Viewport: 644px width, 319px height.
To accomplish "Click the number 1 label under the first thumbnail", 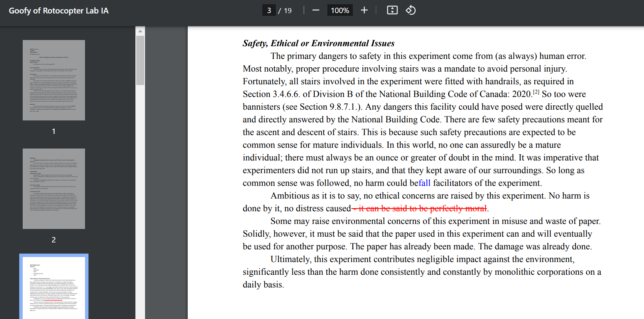I will pos(54,131).
